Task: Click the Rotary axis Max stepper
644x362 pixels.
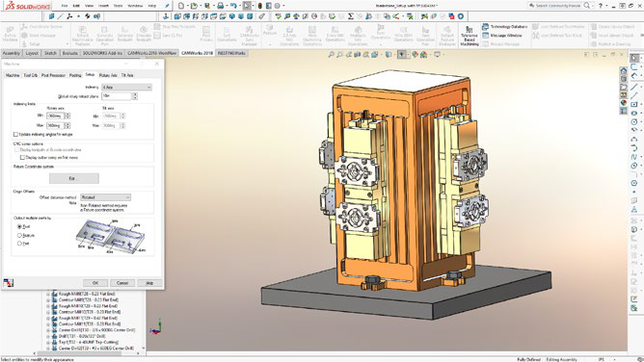Action: [x=67, y=125]
